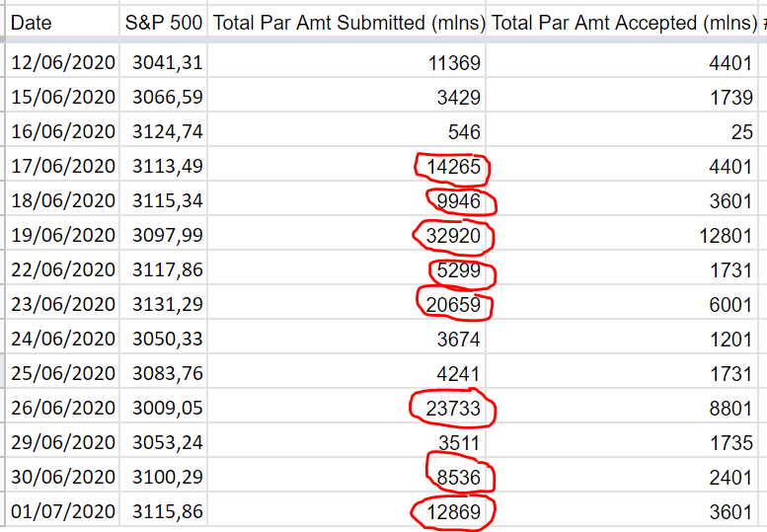Click accepted amount 8801
The image size is (767, 532).
point(622,409)
